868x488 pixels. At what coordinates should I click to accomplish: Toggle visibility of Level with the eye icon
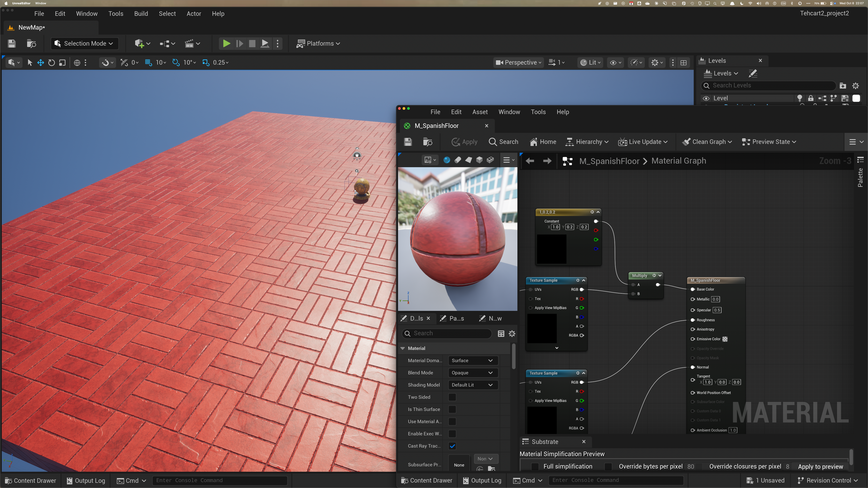coord(706,98)
